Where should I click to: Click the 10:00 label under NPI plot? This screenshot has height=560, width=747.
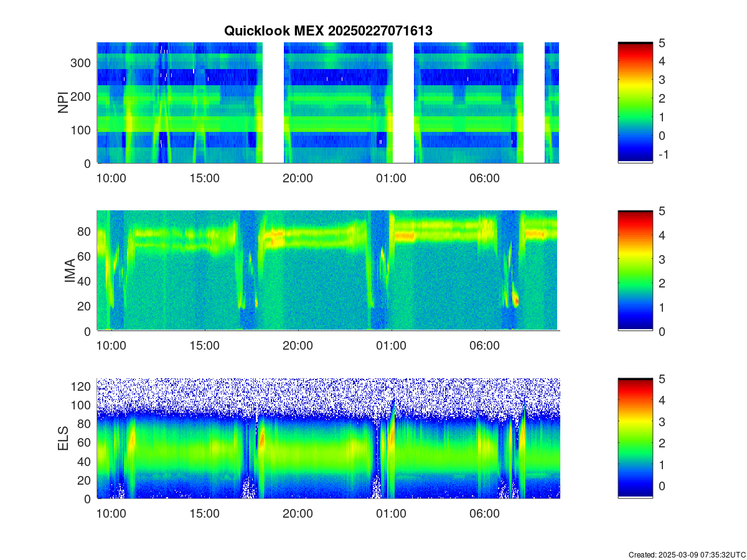[x=111, y=178]
